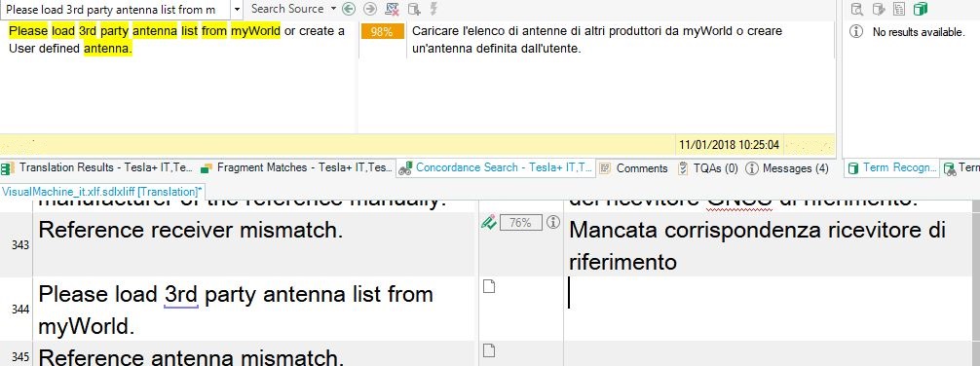This screenshot has width=980, height=366.
Task: Click the insert translation document icon
Action: [413, 9]
